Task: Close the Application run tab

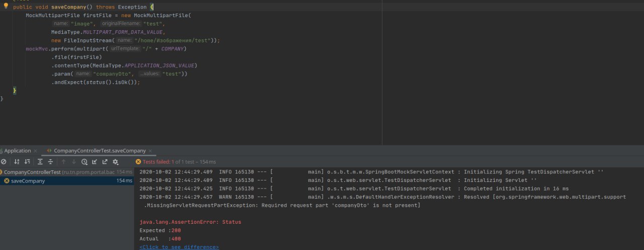Action: point(35,151)
